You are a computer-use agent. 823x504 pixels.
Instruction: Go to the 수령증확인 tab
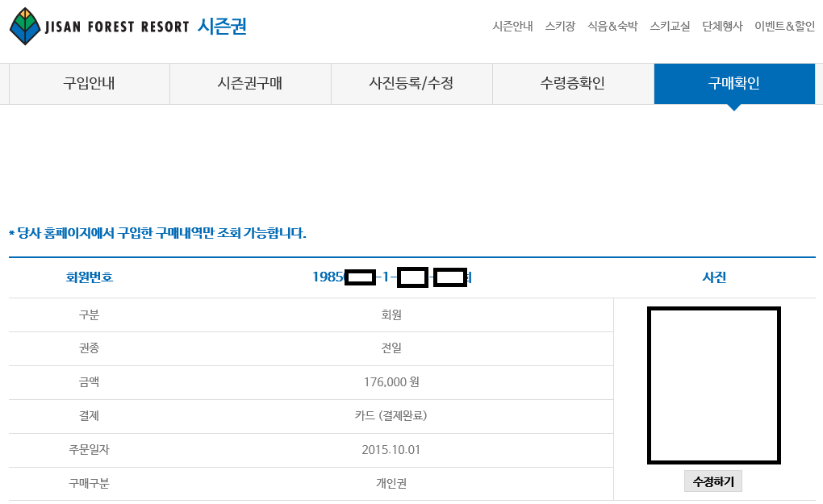pos(573,83)
